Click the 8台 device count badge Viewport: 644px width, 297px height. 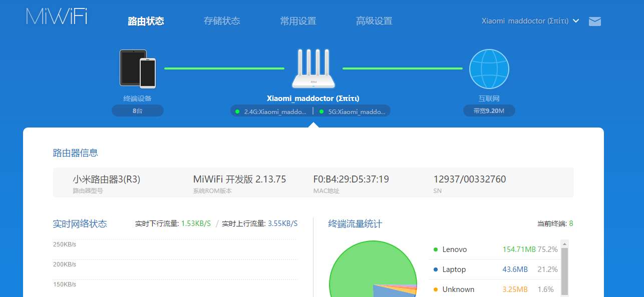tap(138, 111)
